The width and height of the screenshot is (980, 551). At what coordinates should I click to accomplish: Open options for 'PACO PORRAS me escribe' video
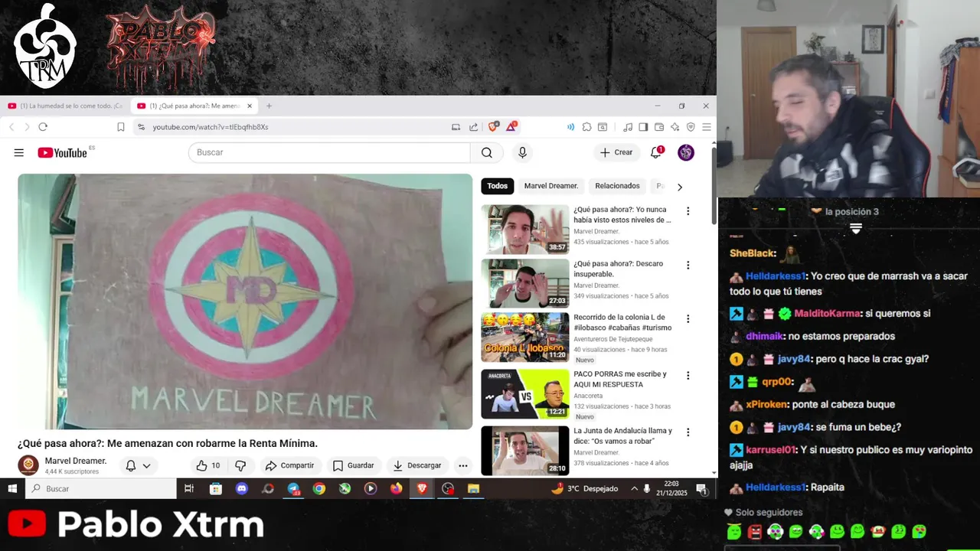pyautogui.click(x=688, y=376)
